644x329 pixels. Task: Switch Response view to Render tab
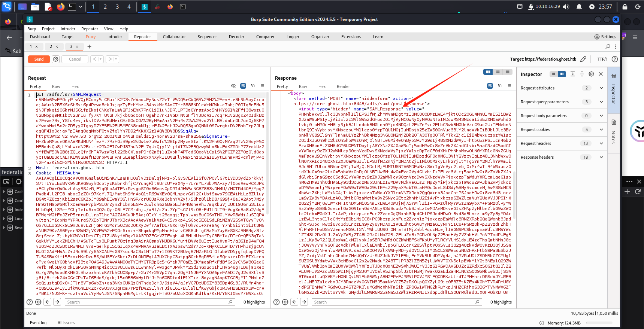pos(343,86)
